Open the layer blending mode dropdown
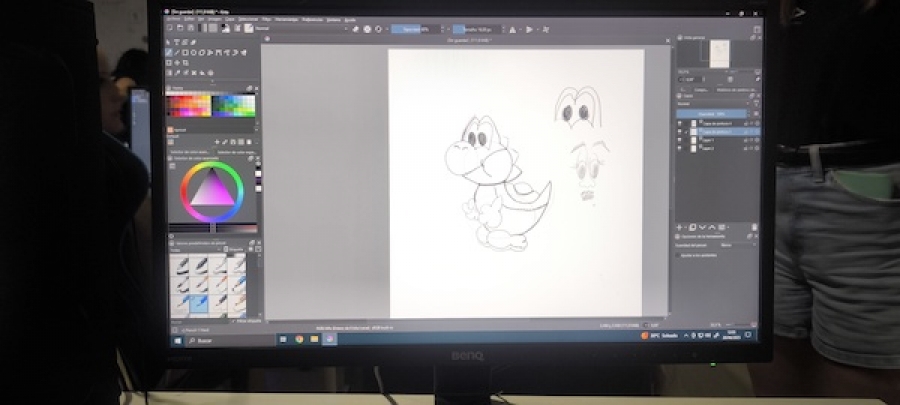 click(713, 104)
